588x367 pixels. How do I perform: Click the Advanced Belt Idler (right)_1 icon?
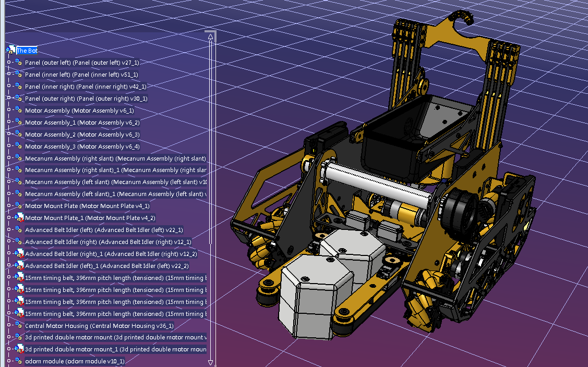(x=18, y=254)
